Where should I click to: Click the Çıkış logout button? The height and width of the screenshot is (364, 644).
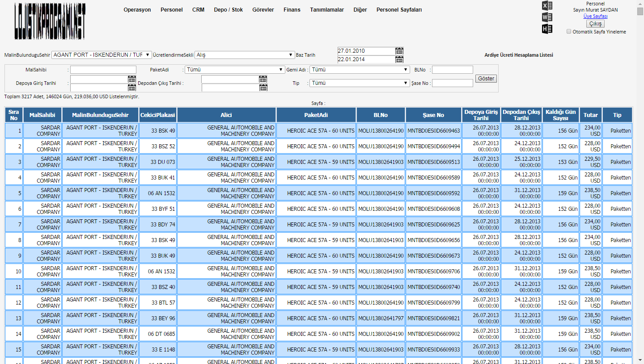pyautogui.click(x=595, y=24)
